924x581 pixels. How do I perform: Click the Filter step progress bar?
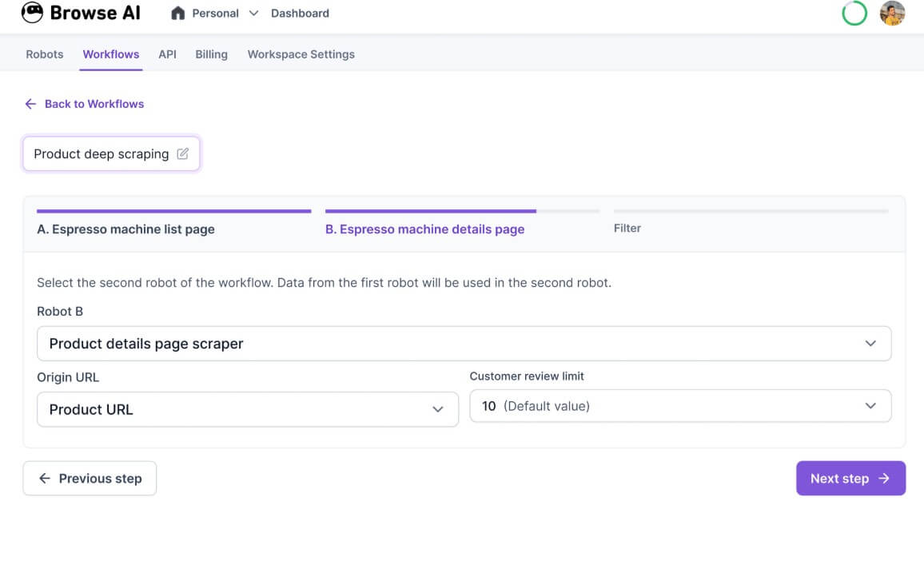coord(751,211)
